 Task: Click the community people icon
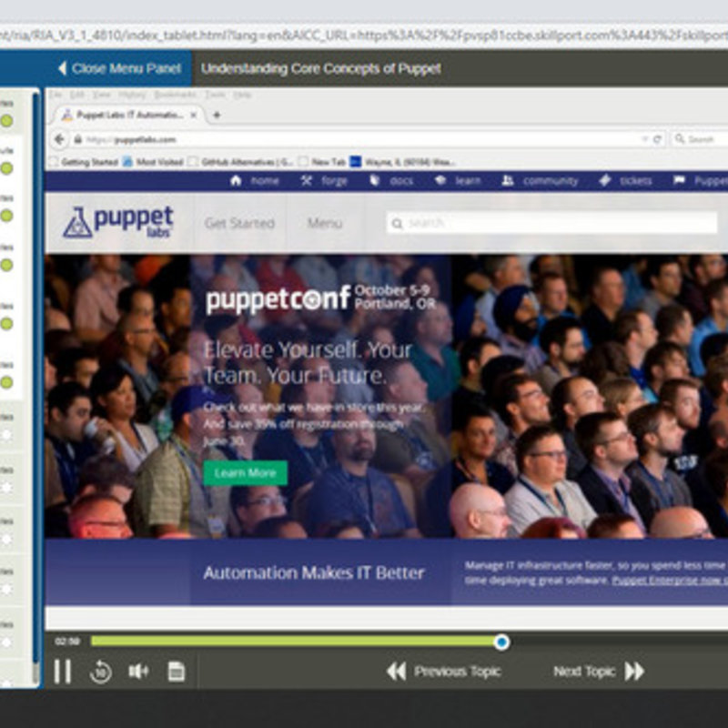pyautogui.click(x=508, y=180)
